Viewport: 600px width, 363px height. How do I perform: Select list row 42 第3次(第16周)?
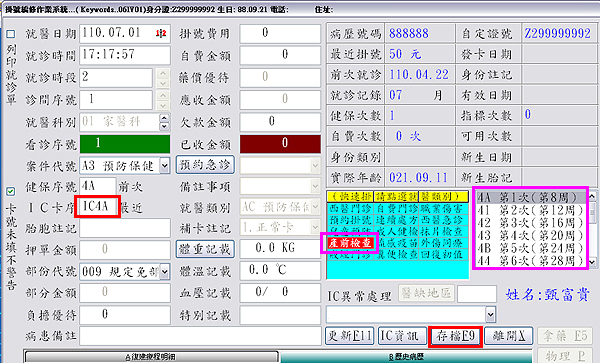(x=531, y=223)
